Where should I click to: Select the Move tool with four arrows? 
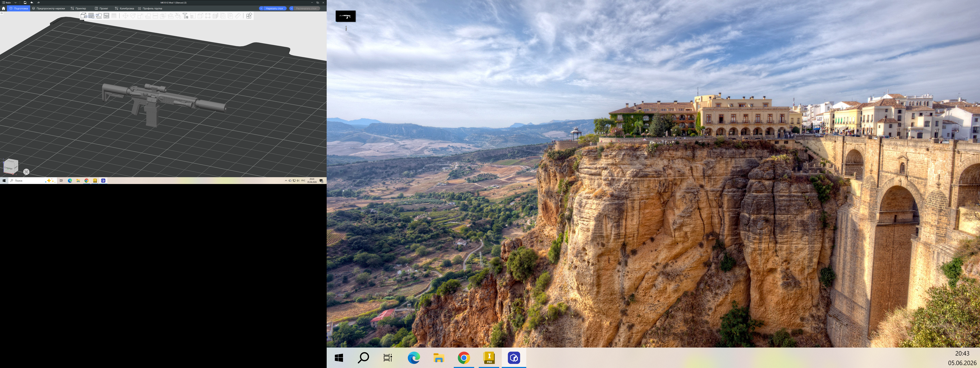126,16
